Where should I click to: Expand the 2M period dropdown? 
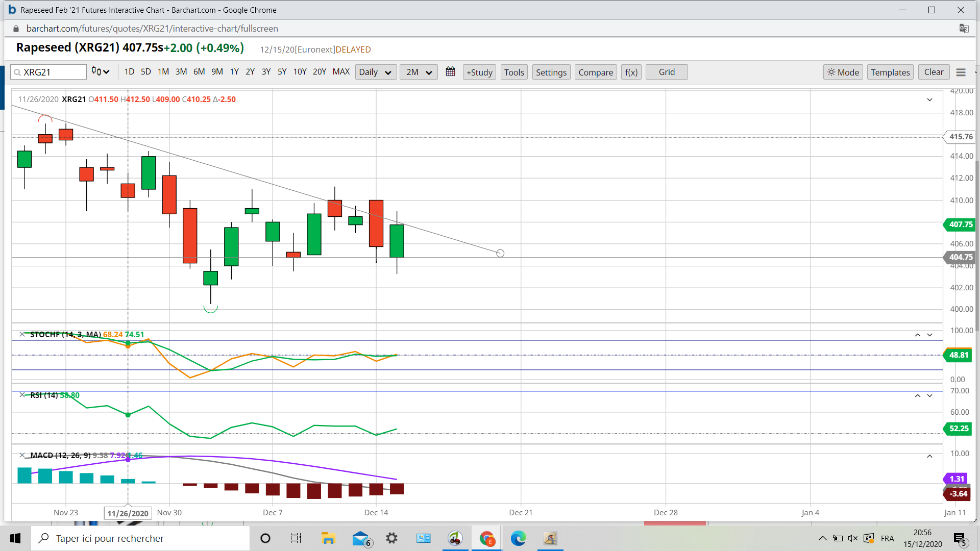tap(419, 72)
